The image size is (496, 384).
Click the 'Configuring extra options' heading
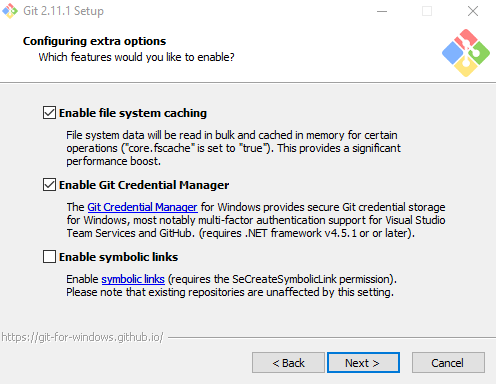coord(94,41)
